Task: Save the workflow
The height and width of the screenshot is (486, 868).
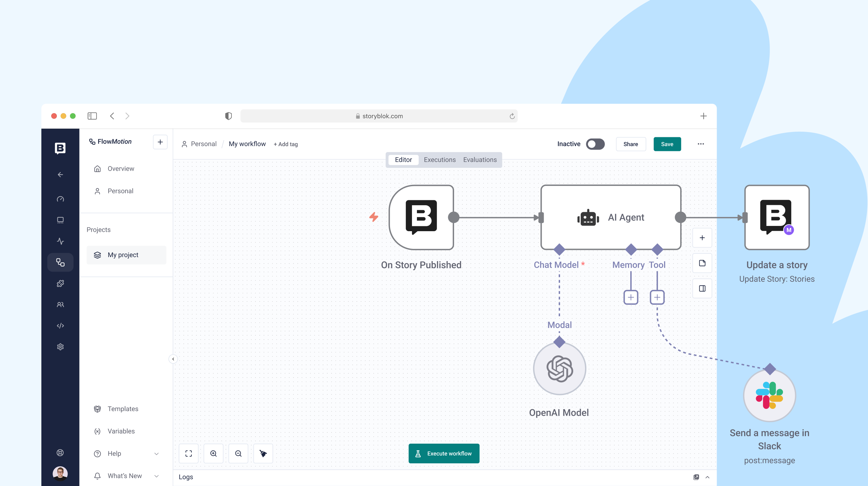Action: point(667,144)
